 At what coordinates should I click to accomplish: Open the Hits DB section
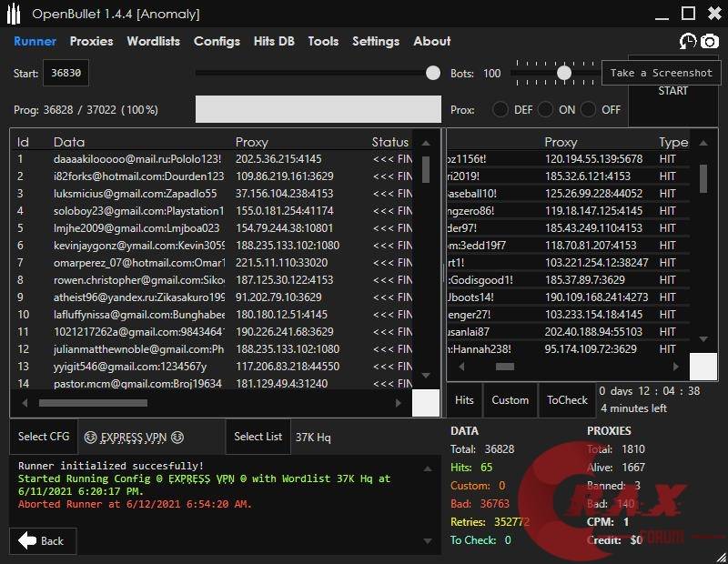(x=276, y=41)
